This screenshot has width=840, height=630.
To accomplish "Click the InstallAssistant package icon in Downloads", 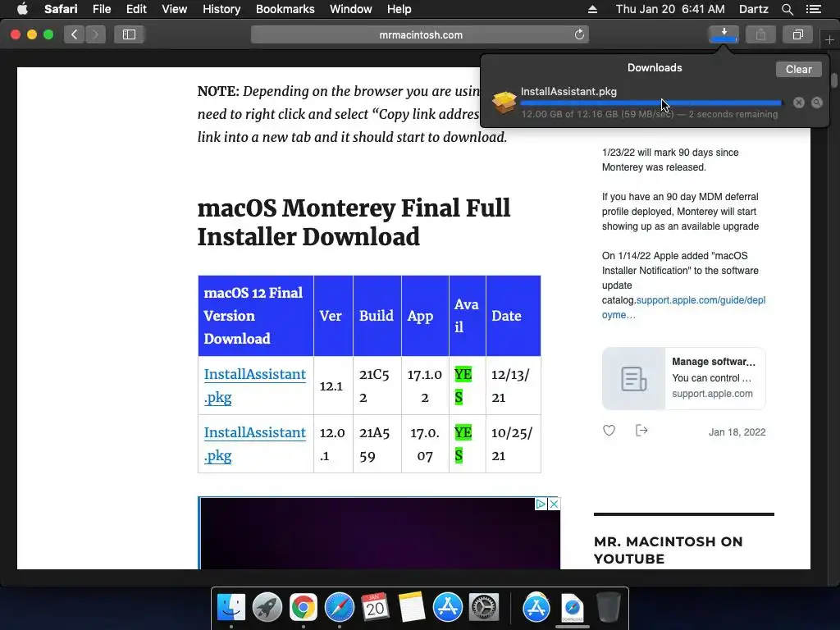I will click(504, 102).
